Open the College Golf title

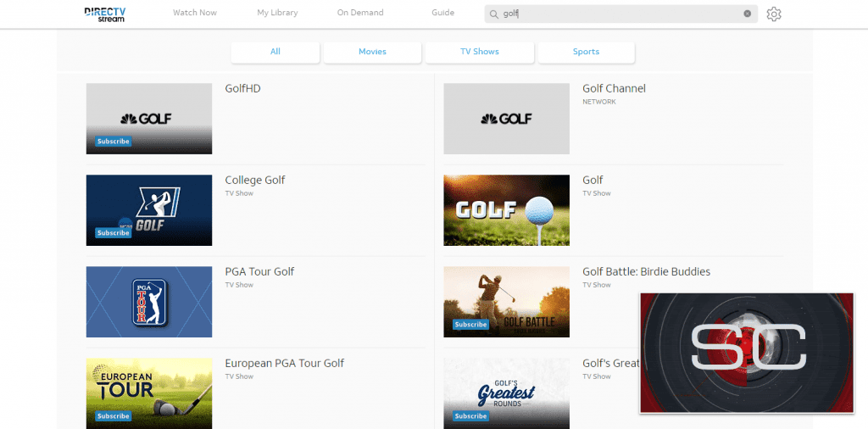(x=255, y=181)
